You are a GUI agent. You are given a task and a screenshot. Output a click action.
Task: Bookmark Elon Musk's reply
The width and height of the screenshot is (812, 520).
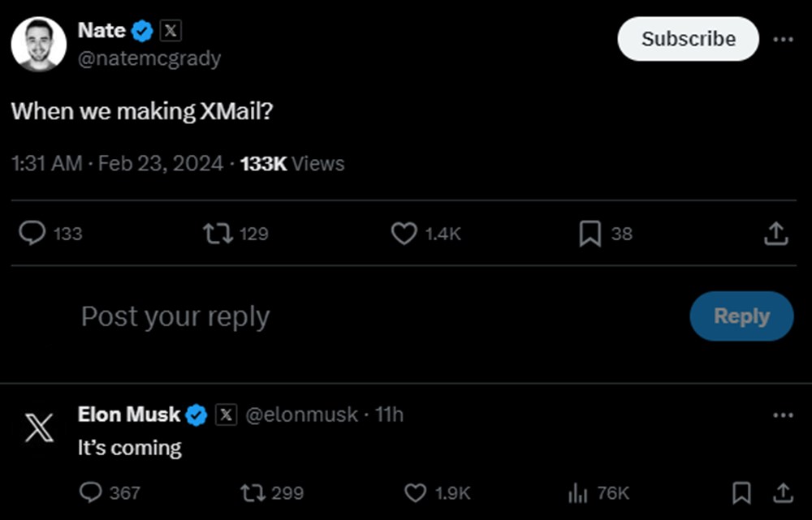741,492
